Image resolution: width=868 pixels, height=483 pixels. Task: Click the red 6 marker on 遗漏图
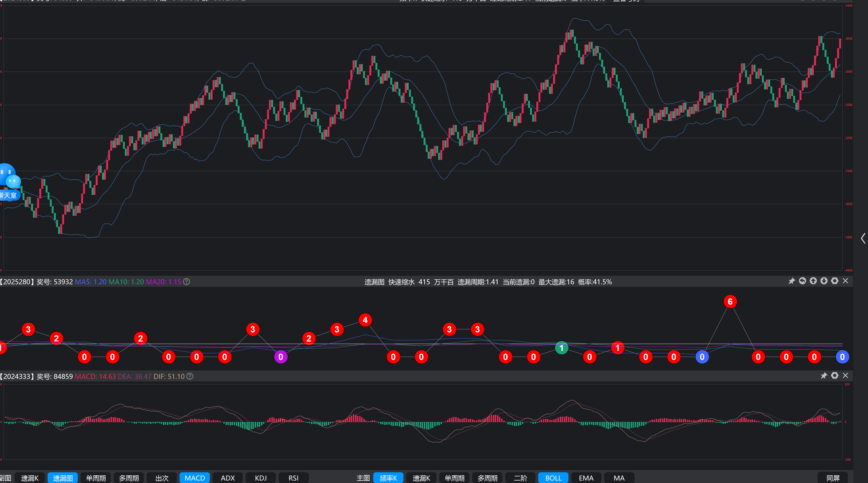(730, 302)
